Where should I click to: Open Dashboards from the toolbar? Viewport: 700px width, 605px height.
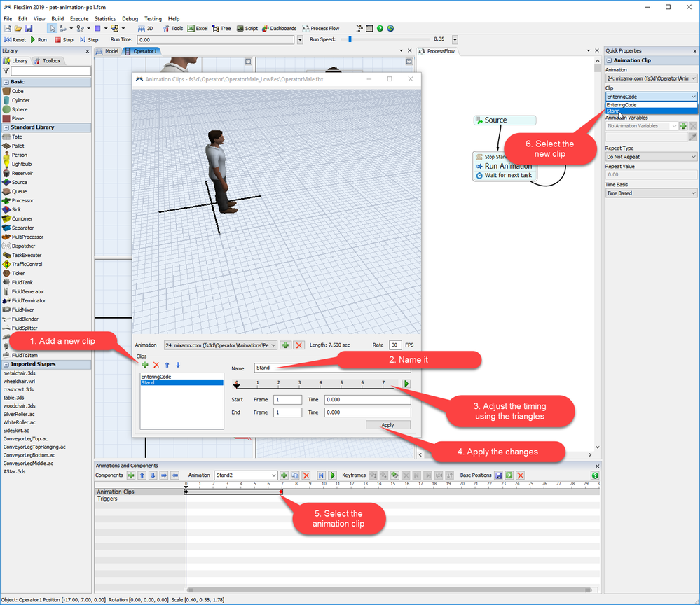pyautogui.click(x=279, y=28)
